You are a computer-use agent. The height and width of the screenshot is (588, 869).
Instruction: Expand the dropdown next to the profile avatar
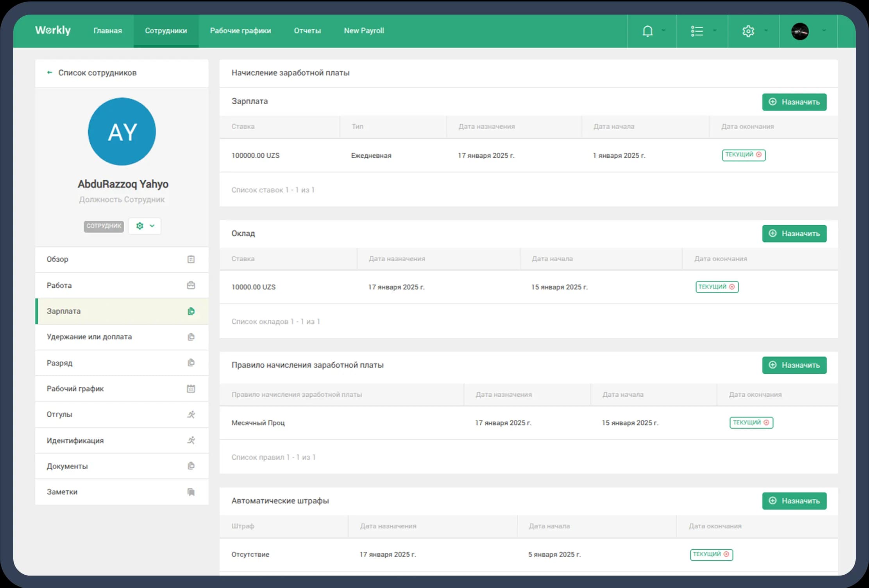tap(824, 31)
